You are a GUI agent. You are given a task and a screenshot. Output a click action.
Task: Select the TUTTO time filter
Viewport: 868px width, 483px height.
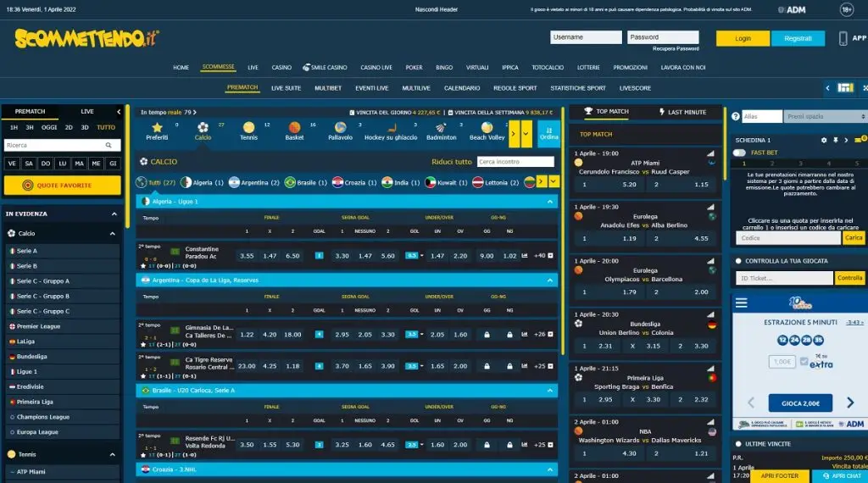click(106, 127)
